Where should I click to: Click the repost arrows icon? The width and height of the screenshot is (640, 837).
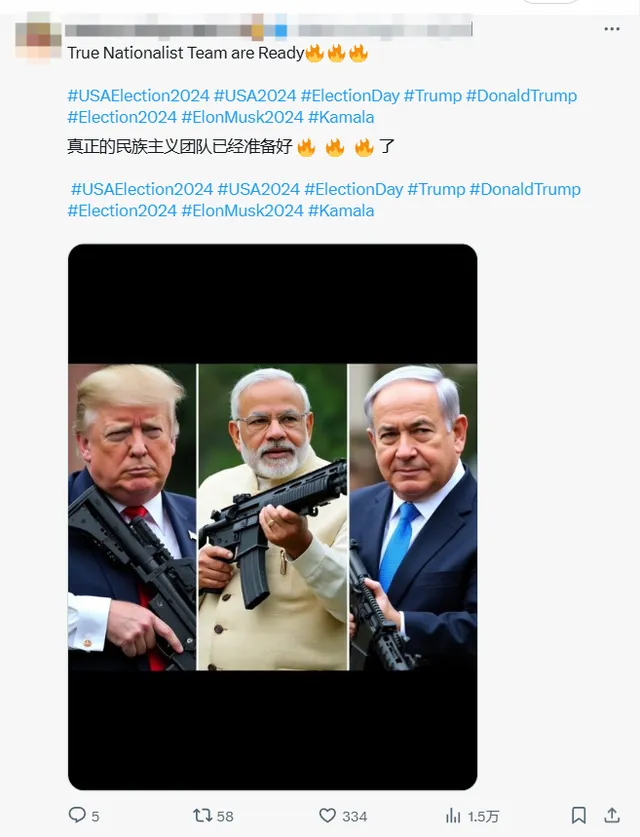click(x=202, y=815)
